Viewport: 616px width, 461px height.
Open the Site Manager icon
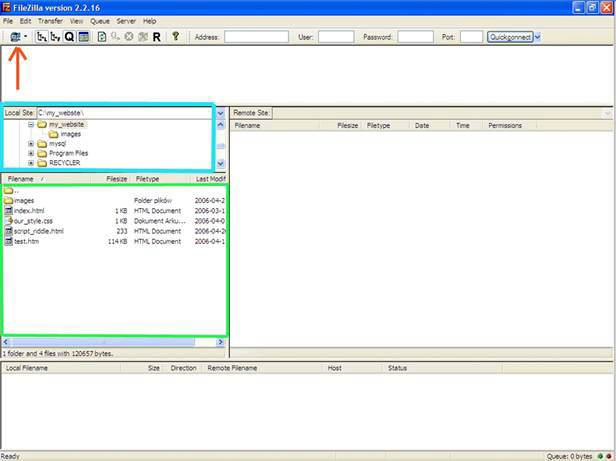tap(14, 37)
